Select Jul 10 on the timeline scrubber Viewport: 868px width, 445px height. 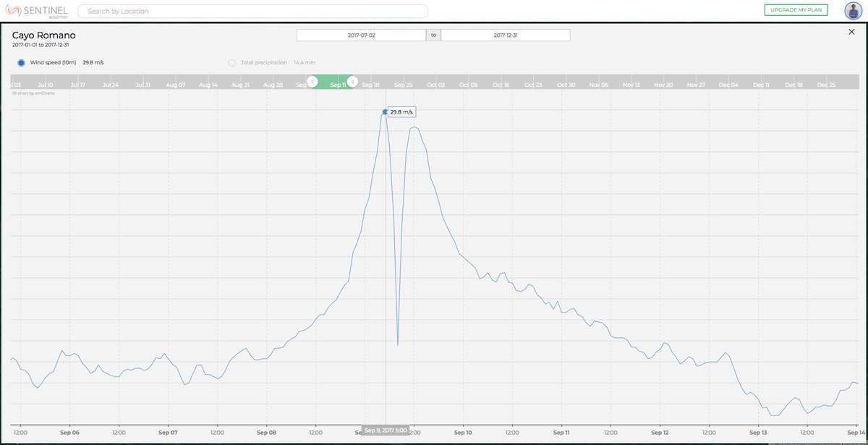click(46, 84)
